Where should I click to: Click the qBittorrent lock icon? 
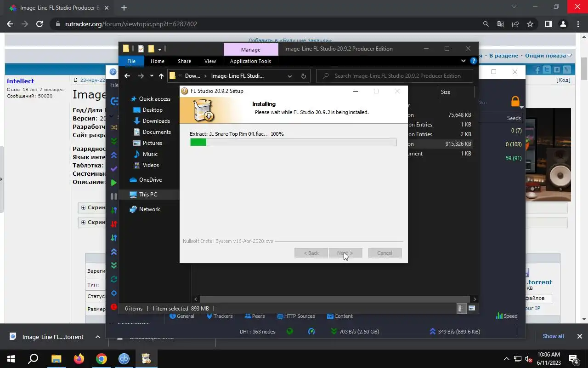point(515,101)
